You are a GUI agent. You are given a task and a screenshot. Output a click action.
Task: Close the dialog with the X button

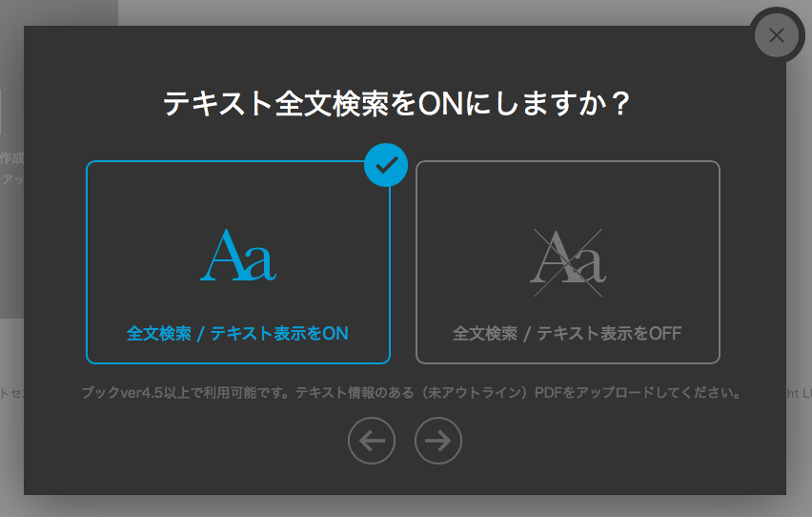pos(777,36)
